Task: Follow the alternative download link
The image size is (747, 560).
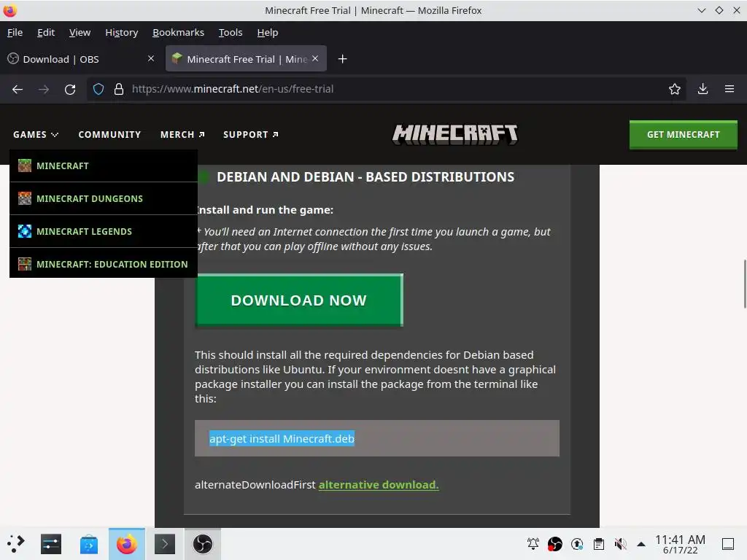Action: [x=379, y=485]
